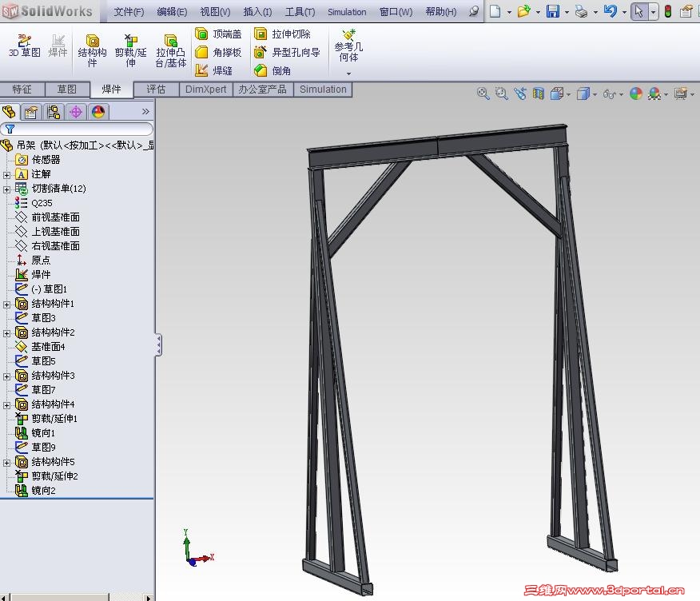Image resolution: width=700 pixels, height=601 pixels.
Task: Click the feature tree filter field
Action: (x=77, y=129)
